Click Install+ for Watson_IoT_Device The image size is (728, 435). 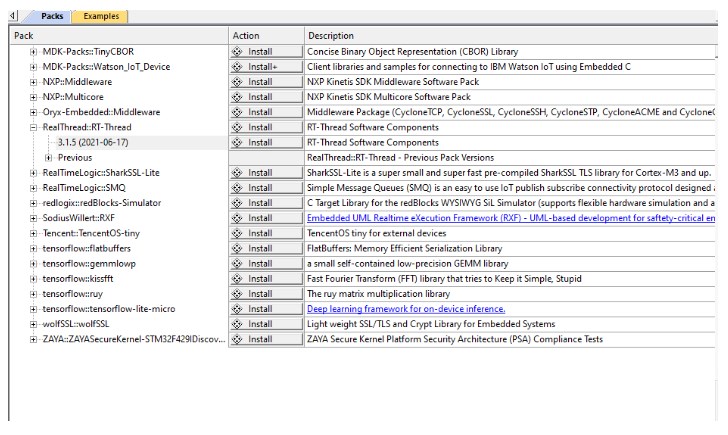[x=266, y=67]
